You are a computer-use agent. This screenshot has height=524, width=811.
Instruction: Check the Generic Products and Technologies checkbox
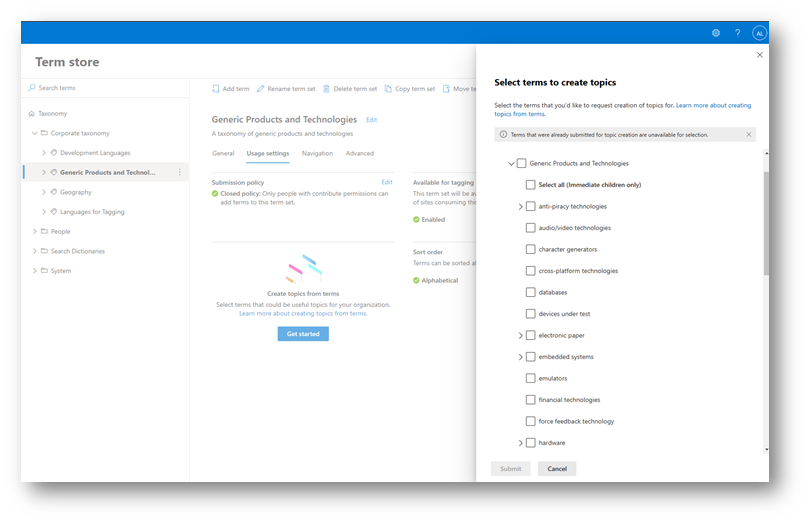(x=521, y=163)
